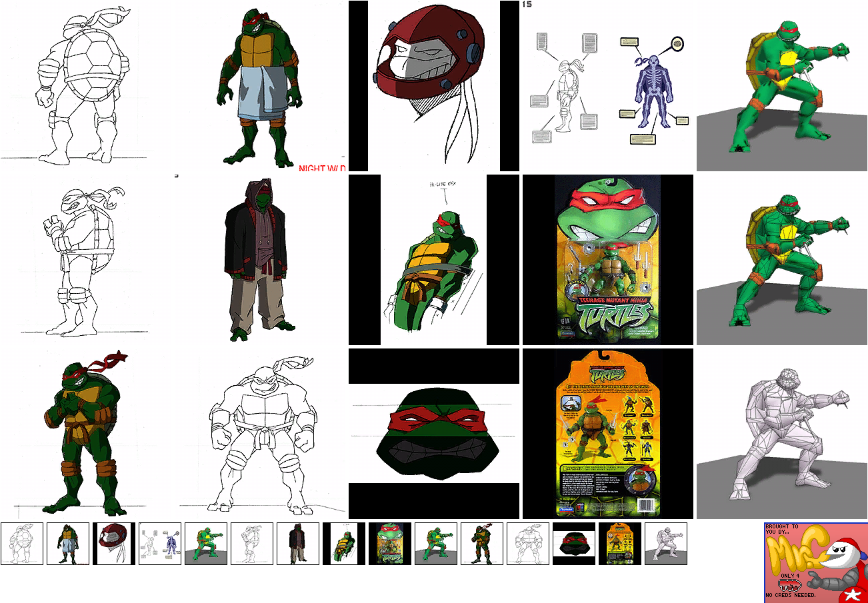Open the large front-view turtle line art image
The width and height of the screenshot is (868, 603).
(x=260, y=433)
